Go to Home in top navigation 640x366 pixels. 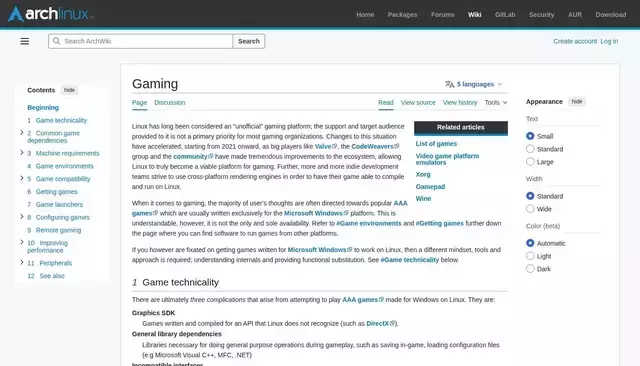point(365,15)
